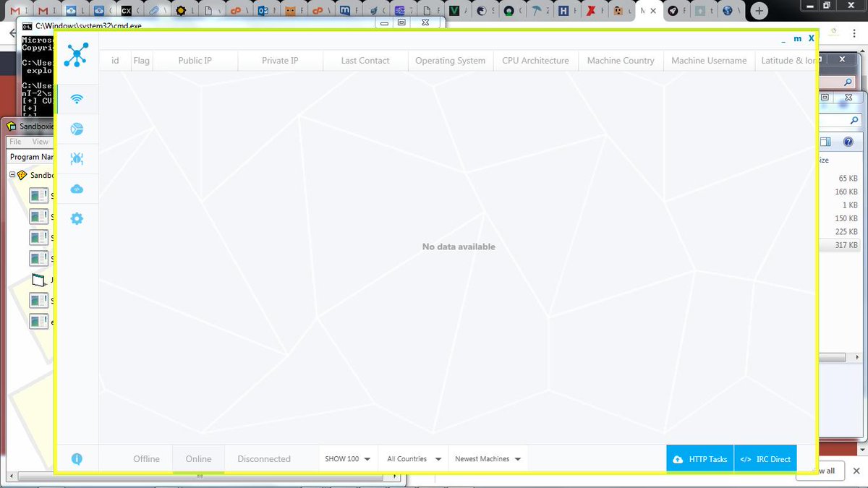Viewport: 868px width, 488px height.
Task: Click the panel's underscore minimize control
Action: pos(783,40)
